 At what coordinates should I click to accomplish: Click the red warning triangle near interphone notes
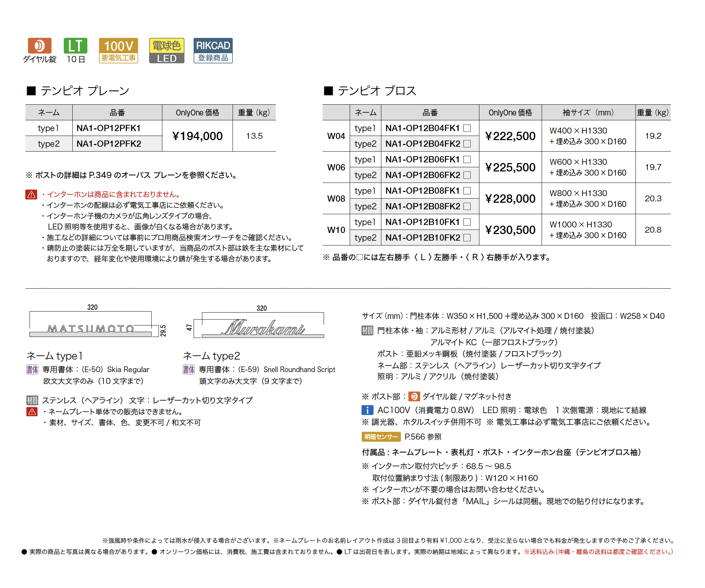(31, 194)
